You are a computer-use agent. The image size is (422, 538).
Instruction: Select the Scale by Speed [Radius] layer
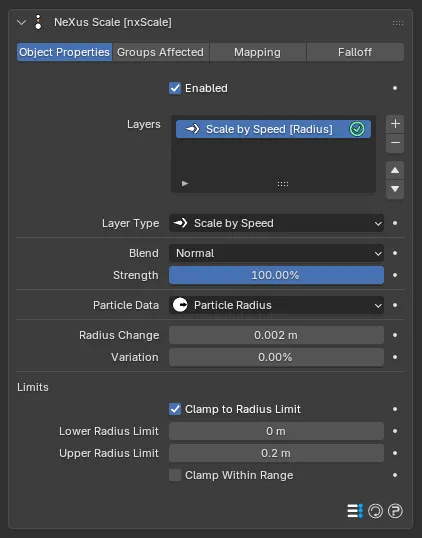coord(273,129)
